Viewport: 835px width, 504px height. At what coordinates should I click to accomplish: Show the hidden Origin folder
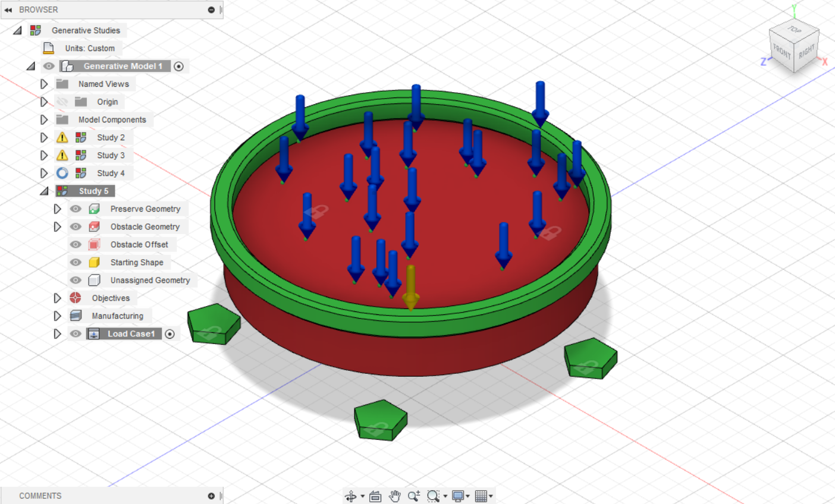62,102
